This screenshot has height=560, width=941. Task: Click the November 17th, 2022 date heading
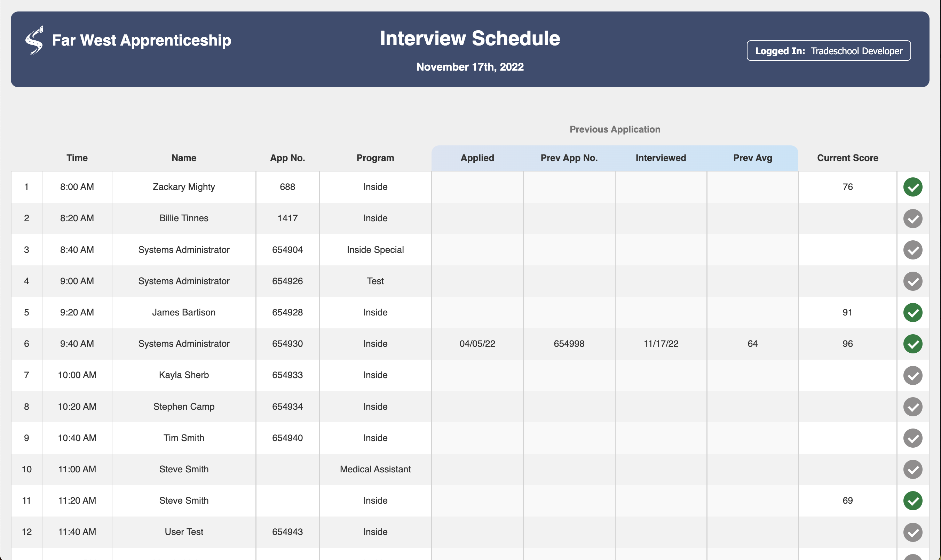(470, 67)
